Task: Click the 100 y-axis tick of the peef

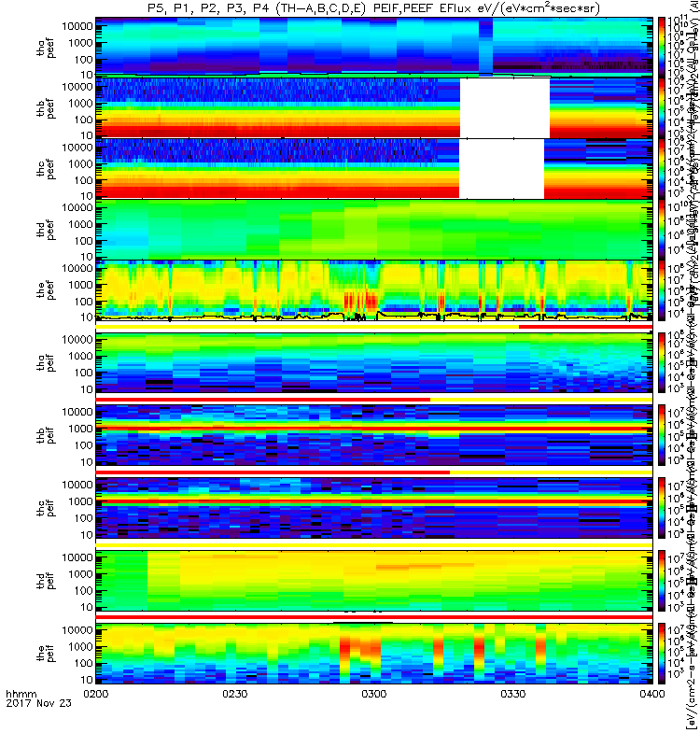Action: point(86,302)
